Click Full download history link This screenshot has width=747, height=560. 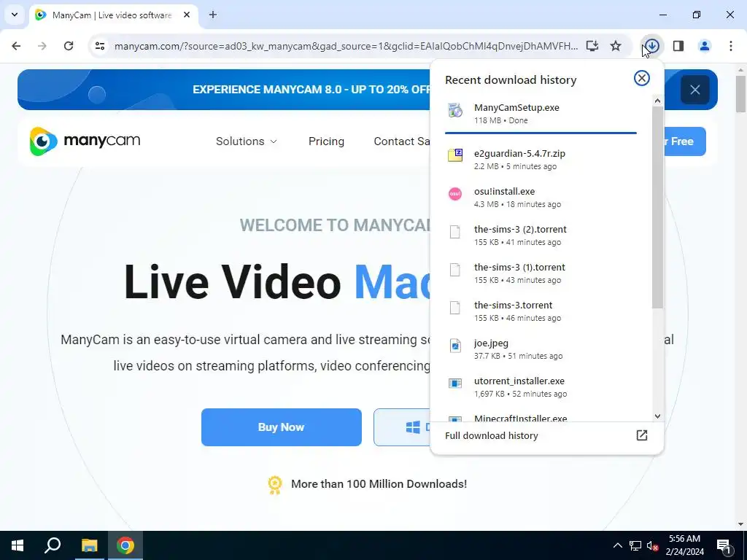[x=491, y=435]
